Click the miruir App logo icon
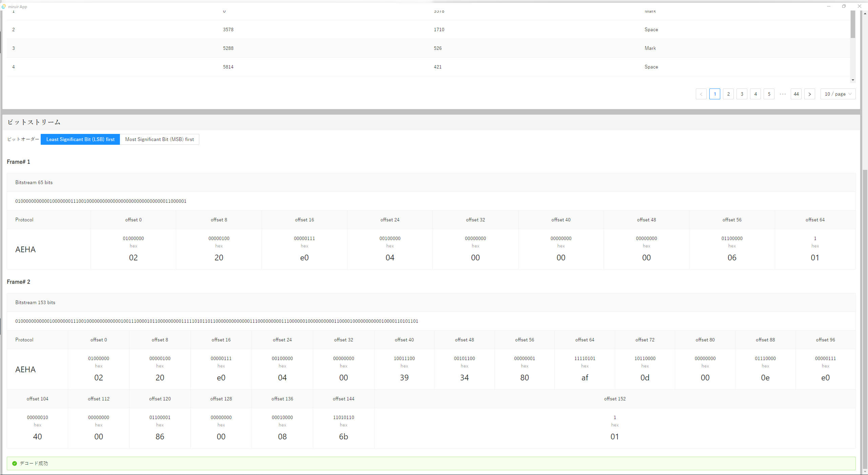The image size is (868, 475). [4, 6]
